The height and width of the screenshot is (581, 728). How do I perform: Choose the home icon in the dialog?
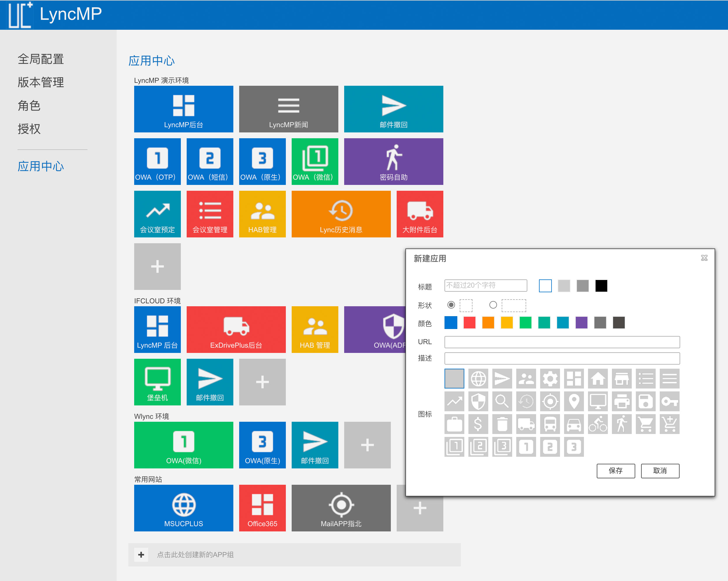598,379
